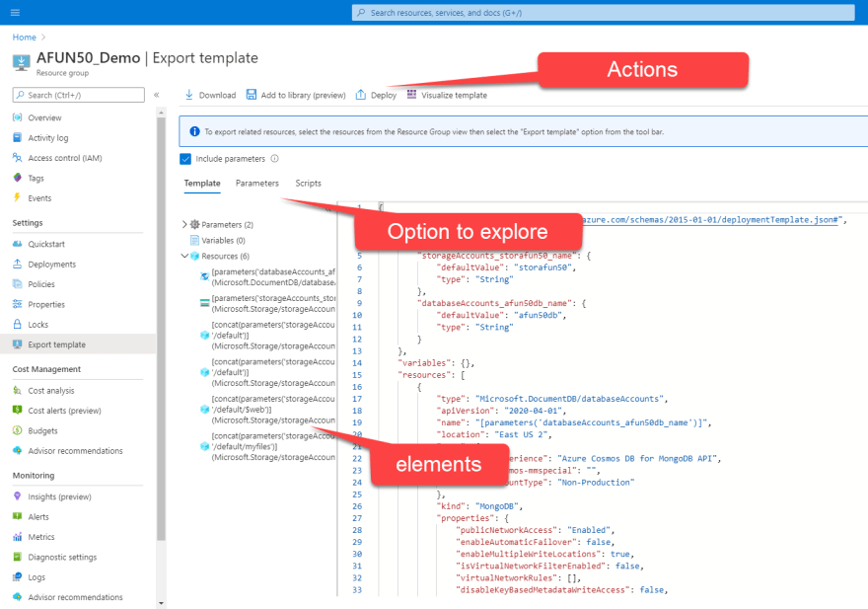
Task: Click the Diagnostic settings icon
Action: point(17,557)
